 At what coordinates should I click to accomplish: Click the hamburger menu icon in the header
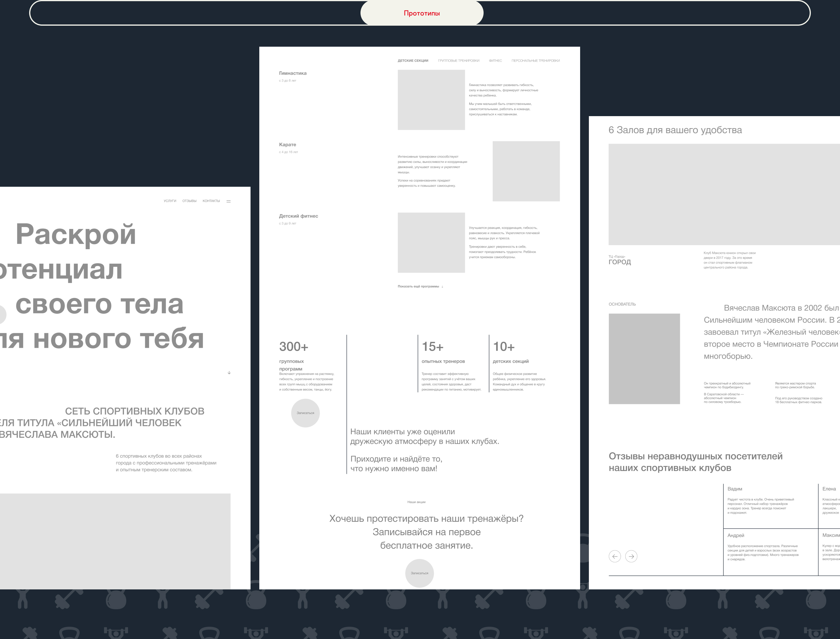tap(229, 201)
